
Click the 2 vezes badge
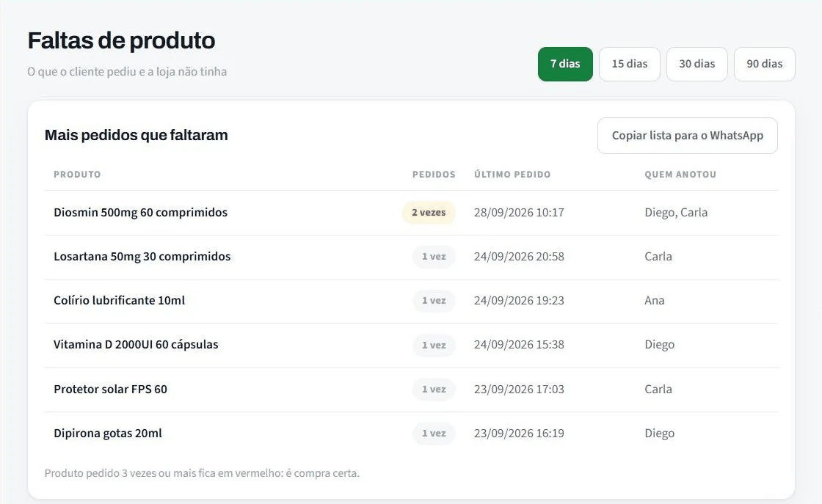pos(429,213)
